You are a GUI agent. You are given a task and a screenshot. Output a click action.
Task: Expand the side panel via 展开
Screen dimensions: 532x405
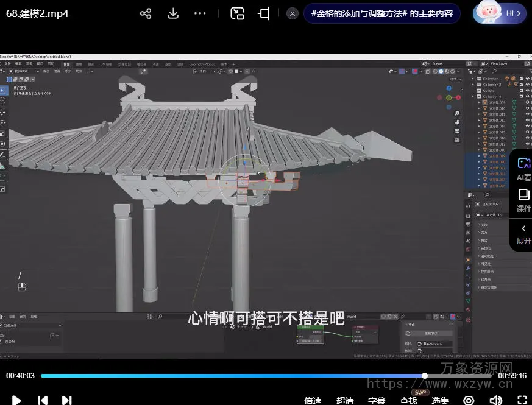(x=523, y=234)
